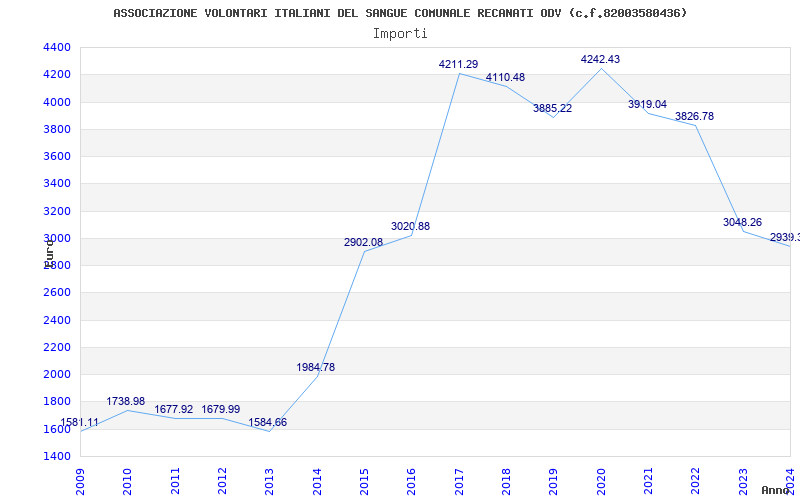Click the 3826.78 data label

click(x=694, y=117)
